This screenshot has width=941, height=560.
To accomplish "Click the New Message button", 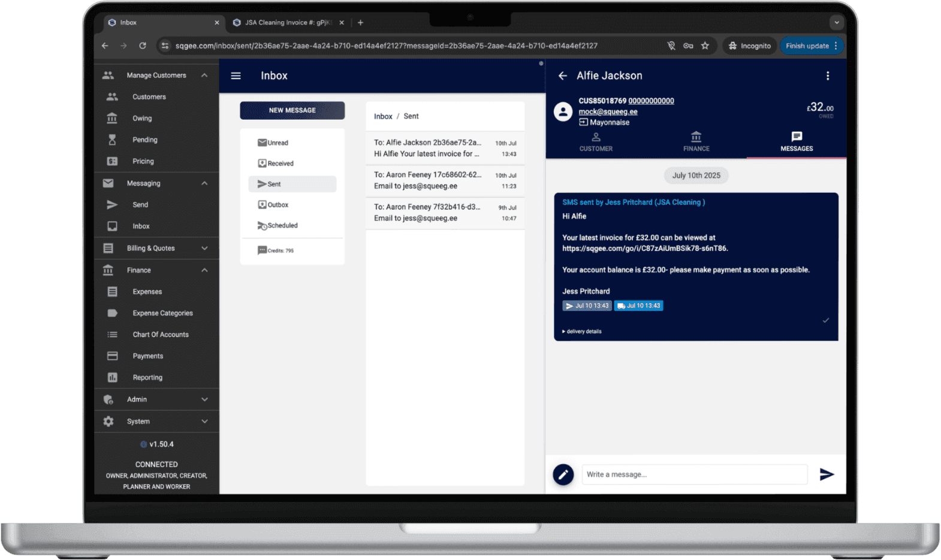I will (x=292, y=110).
